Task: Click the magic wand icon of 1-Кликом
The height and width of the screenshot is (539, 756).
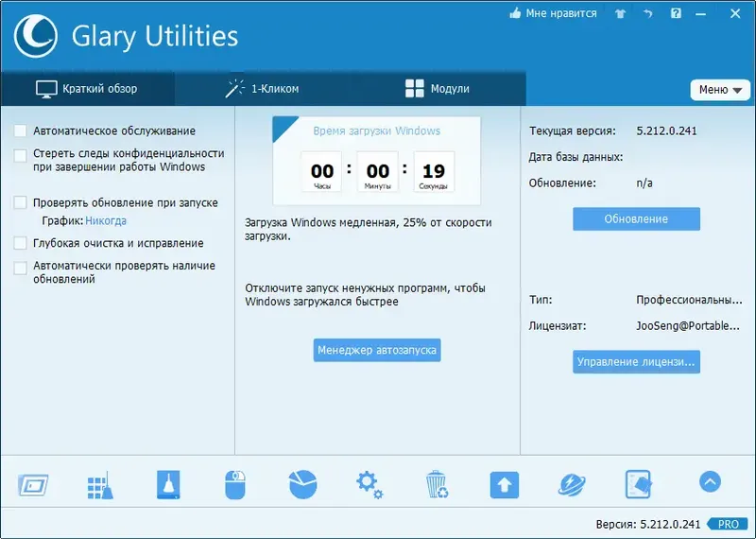Action: pyautogui.click(x=234, y=88)
